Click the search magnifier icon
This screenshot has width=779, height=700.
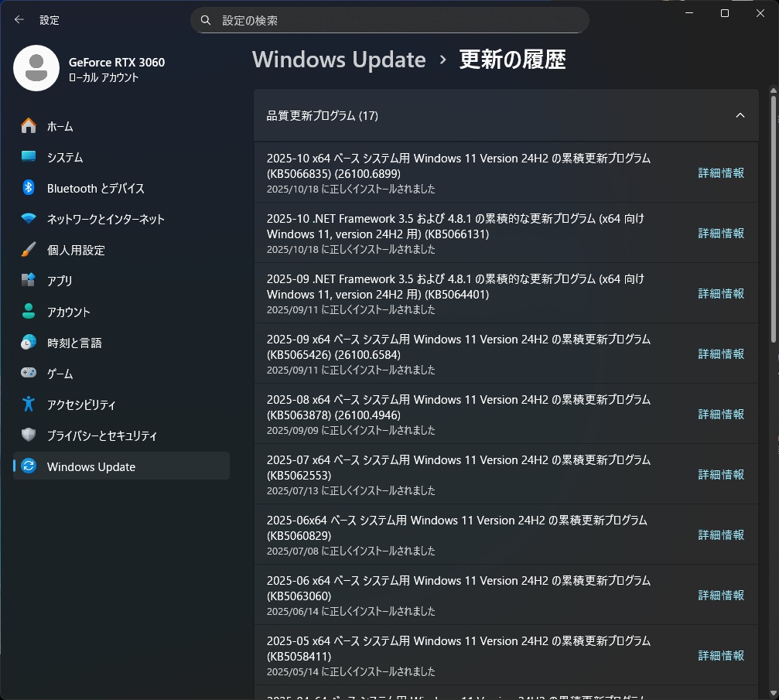pos(205,20)
